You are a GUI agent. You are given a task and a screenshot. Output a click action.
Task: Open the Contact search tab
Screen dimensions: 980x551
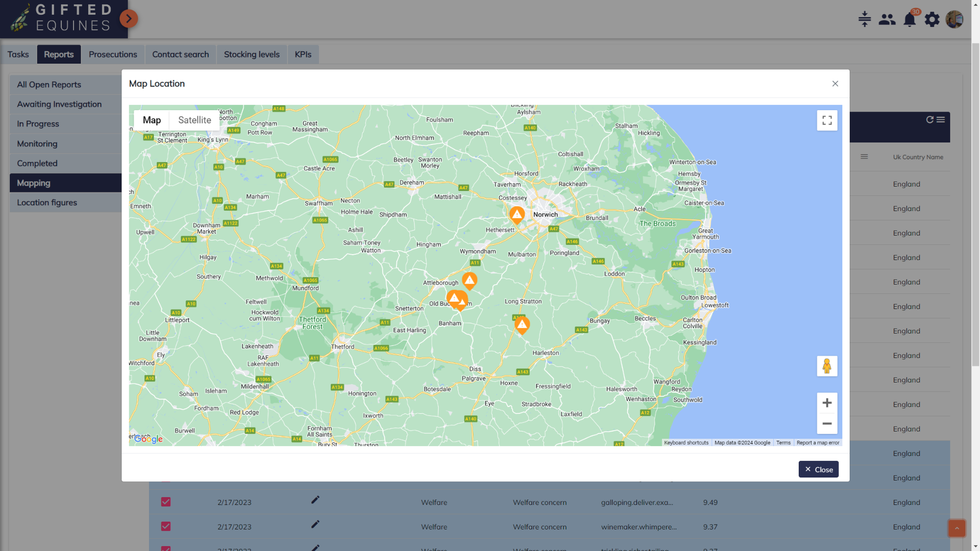180,54
